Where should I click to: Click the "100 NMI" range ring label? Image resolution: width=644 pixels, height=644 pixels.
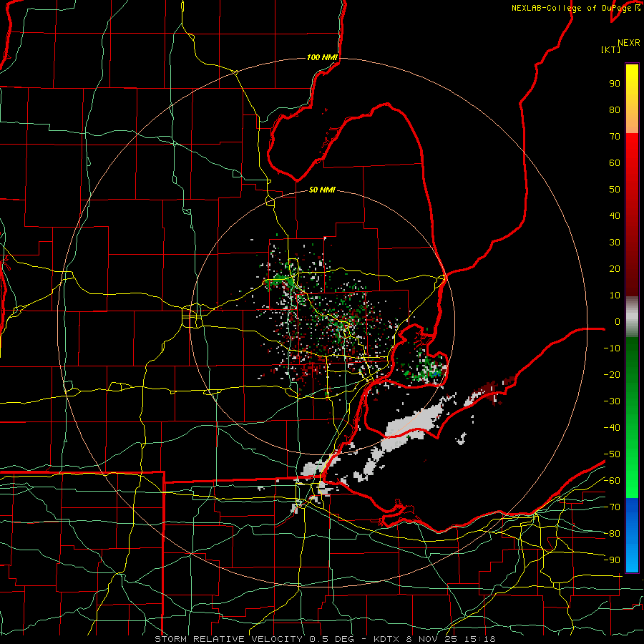pos(322,57)
